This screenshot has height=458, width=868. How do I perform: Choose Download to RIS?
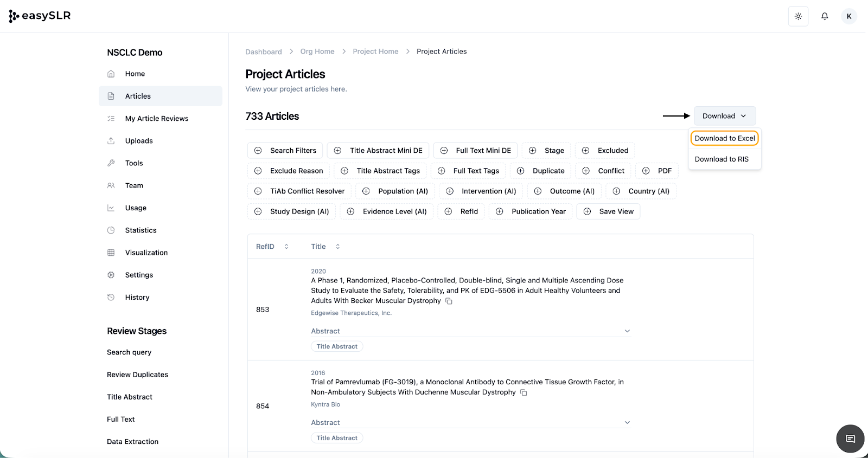click(x=722, y=159)
